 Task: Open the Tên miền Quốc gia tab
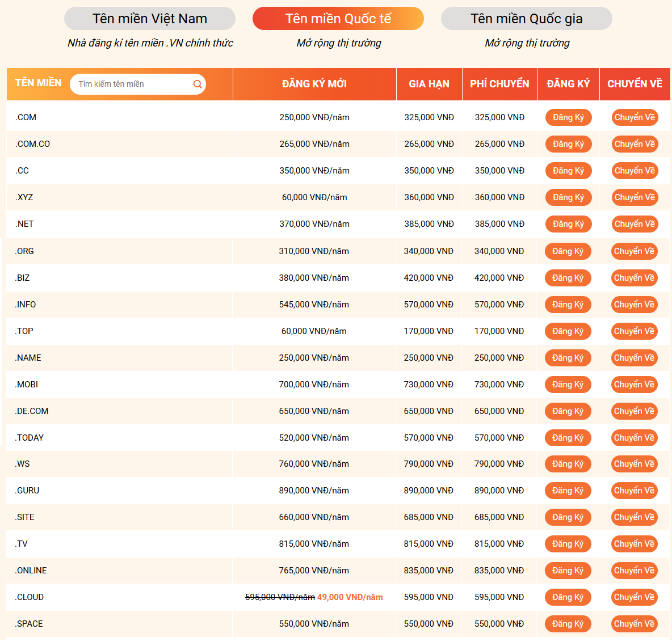click(x=526, y=18)
